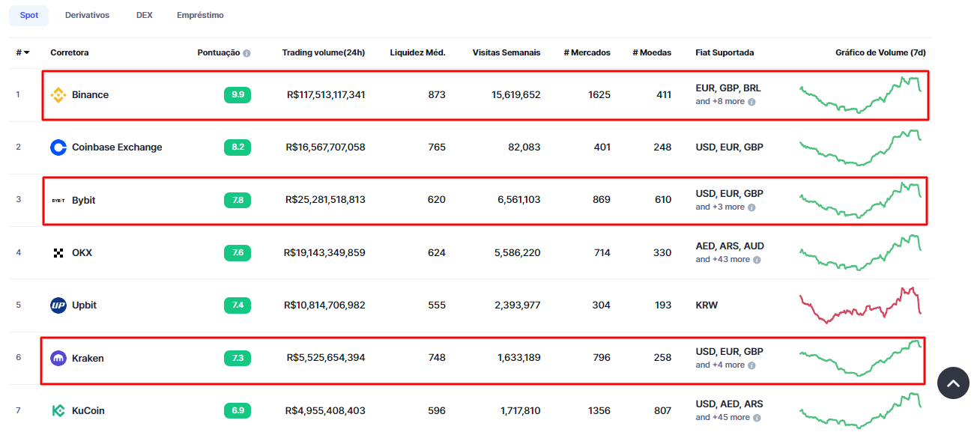Click the Upbit logo icon
Image resolution: width=980 pixels, height=435 pixels.
click(x=58, y=305)
